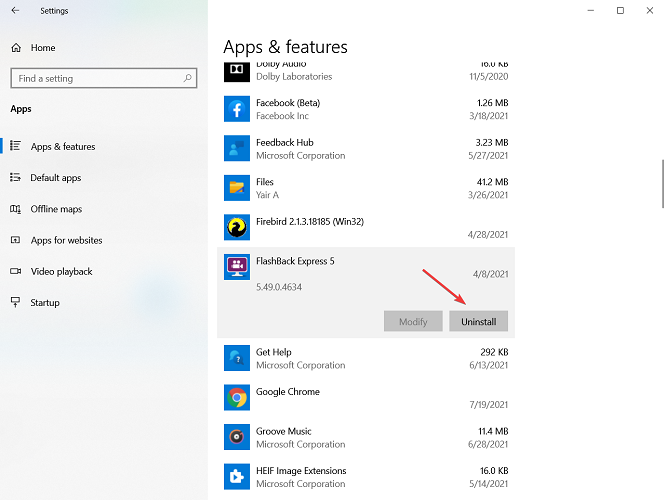Click the Facebook (Beta) app icon
This screenshot has width=665, height=500.
[x=237, y=109]
